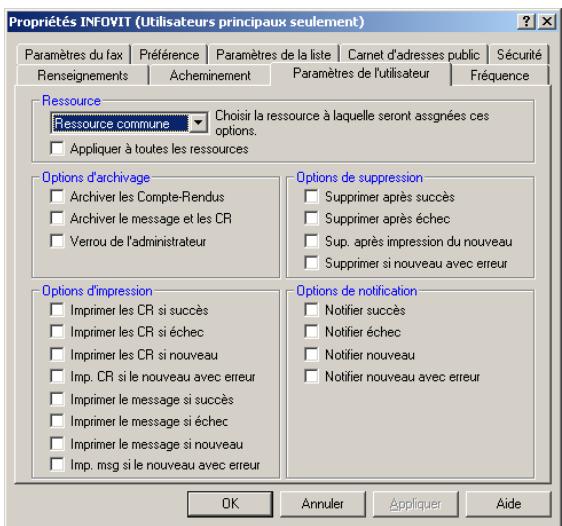Open the Préférence tab
Viewport: 562px width, 526px height.
169,54
